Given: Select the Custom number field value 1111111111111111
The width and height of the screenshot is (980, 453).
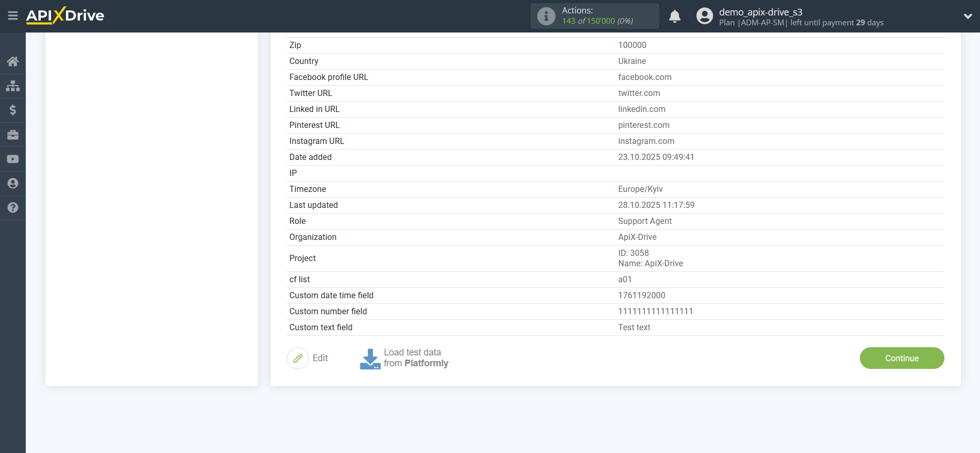Looking at the screenshot, I should point(656,312).
